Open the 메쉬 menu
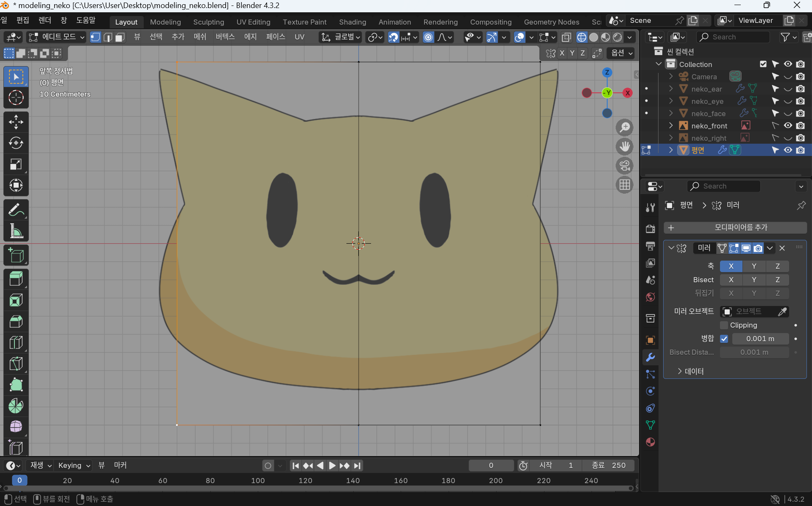The image size is (812, 506). pyautogui.click(x=200, y=37)
